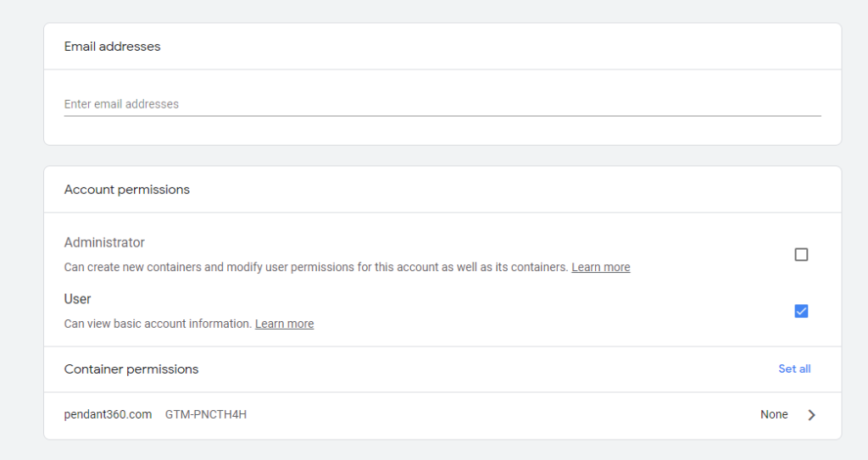Click the User label text
868x460 pixels.
coord(77,299)
